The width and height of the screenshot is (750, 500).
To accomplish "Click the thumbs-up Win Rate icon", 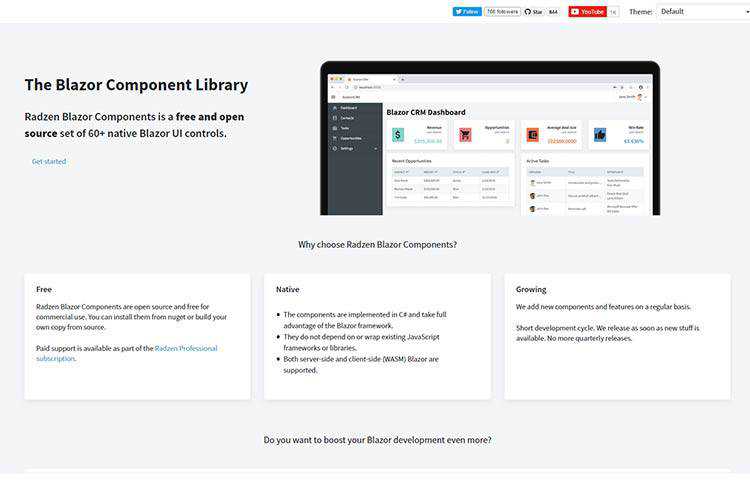I will coord(600,135).
